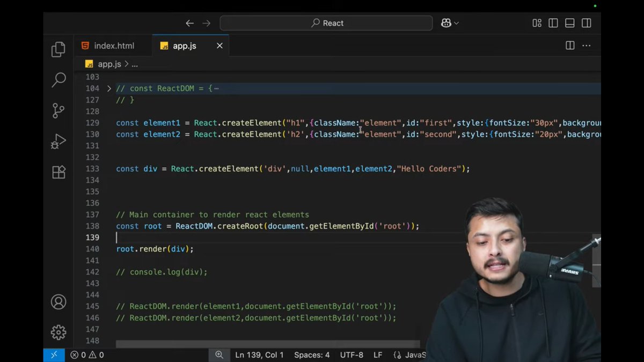Click the Run and Debug icon
This screenshot has height=362, width=644.
pos(58,141)
